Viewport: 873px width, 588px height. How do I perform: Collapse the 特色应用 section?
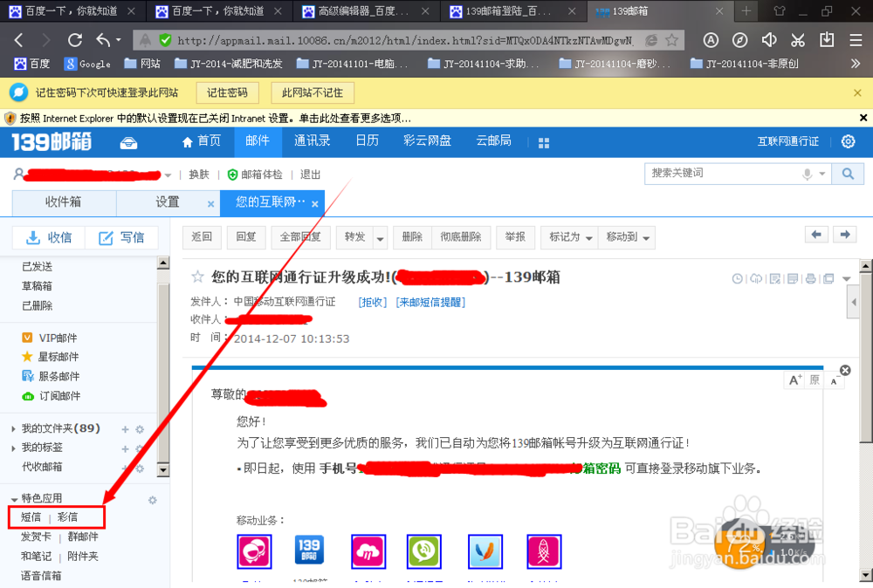[14, 500]
